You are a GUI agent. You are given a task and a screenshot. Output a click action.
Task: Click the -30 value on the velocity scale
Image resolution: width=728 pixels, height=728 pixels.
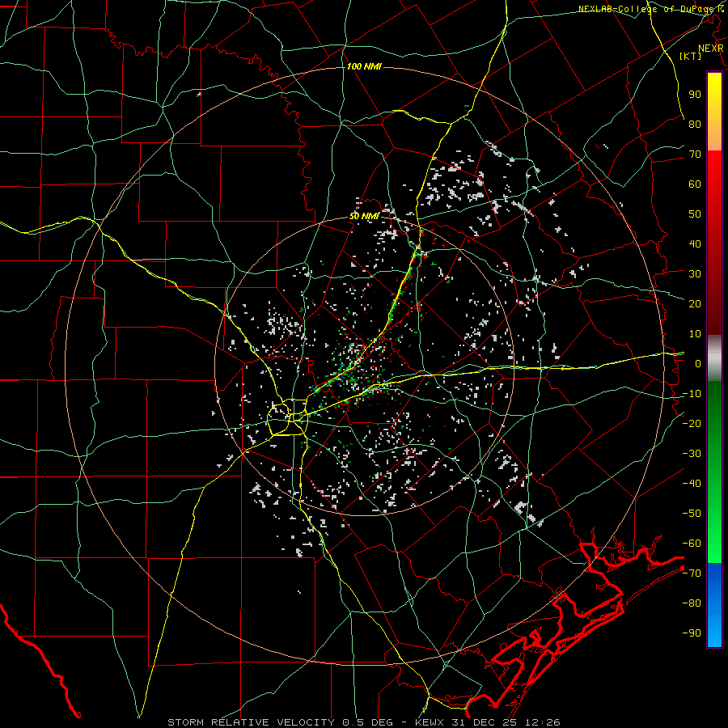pyautogui.click(x=692, y=454)
